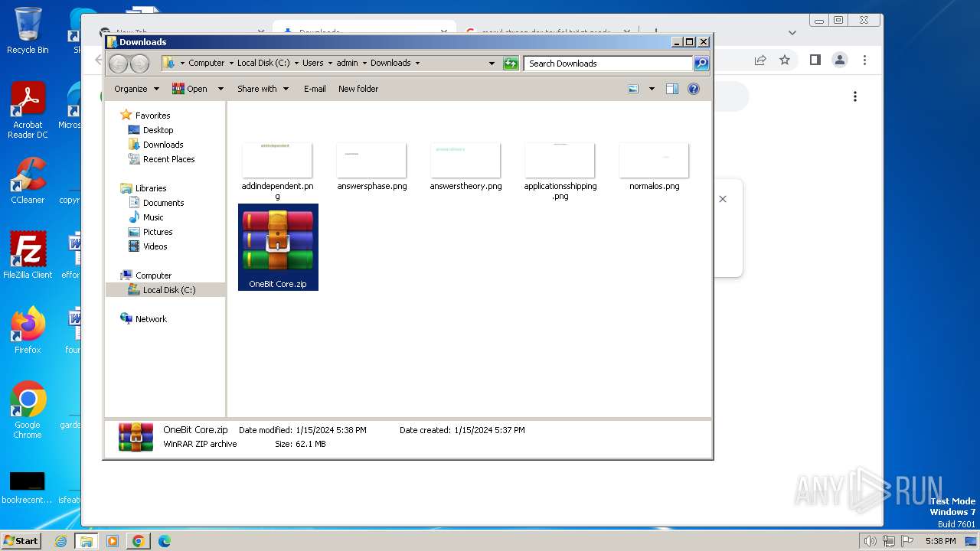Open Internet Explorer from taskbar
Image resolution: width=980 pixels, height=551 pixels.
pos(61,541)
